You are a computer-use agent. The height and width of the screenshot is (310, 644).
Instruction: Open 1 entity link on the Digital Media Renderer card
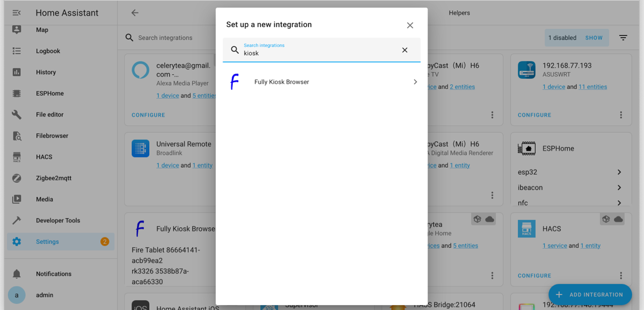[460, 165]
